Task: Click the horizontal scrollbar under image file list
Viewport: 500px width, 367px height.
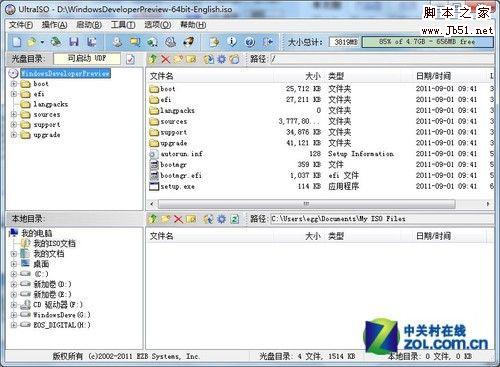Action: pos(307,204)
